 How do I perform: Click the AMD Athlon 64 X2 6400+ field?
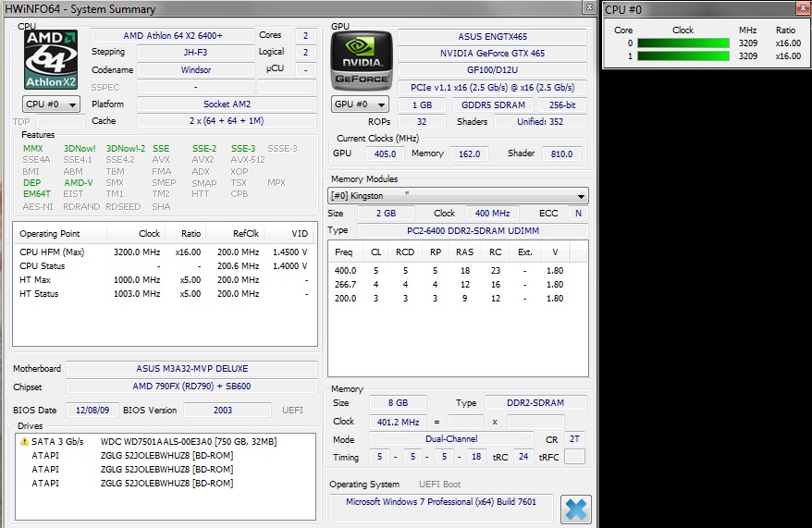(x=173, y=36)
